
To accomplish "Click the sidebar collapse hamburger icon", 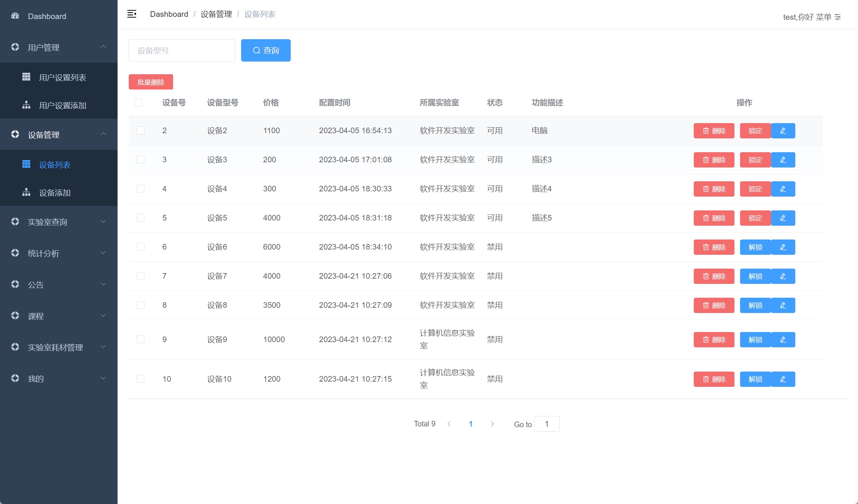I will click(x=132, y=14).
